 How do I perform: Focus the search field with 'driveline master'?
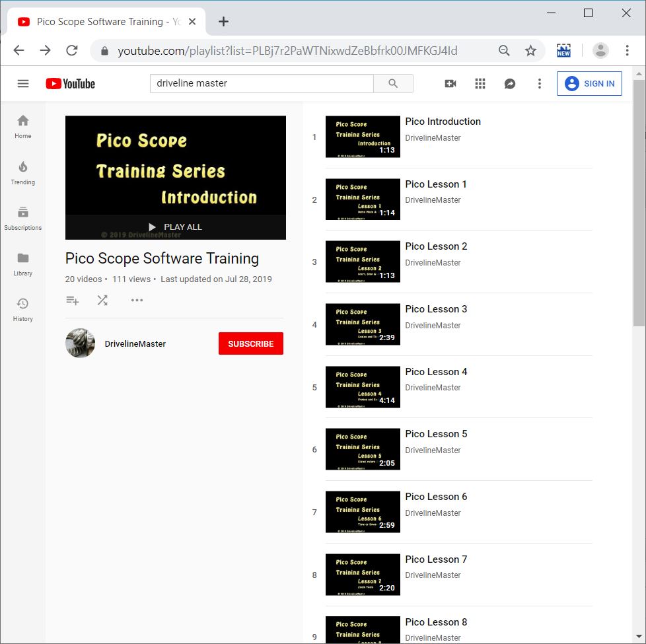[262, 84]
